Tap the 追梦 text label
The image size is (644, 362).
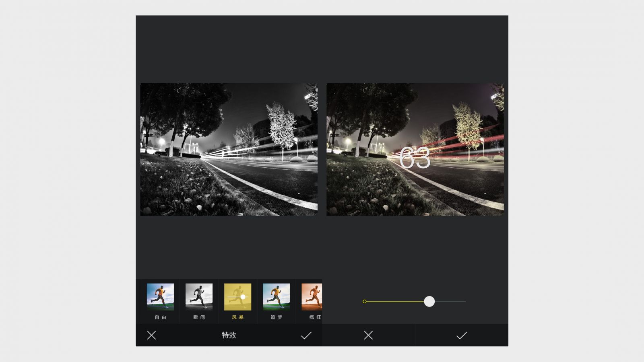coord(276,317)
